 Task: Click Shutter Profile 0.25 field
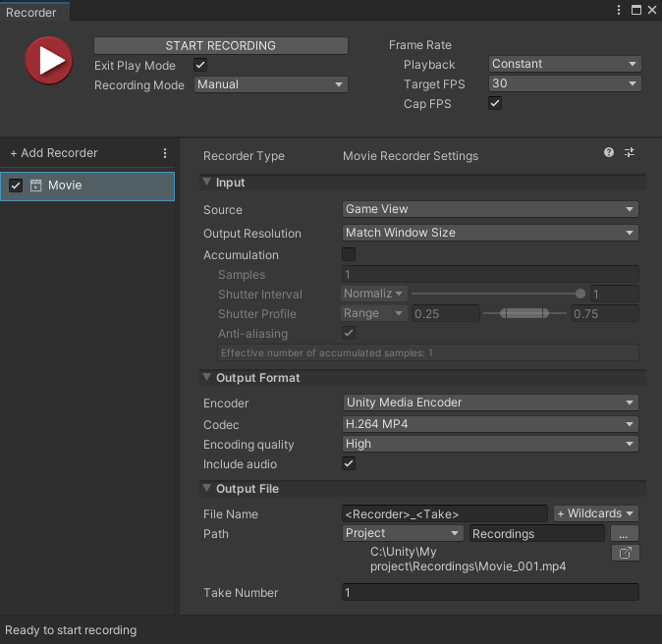tap(445, 313)
